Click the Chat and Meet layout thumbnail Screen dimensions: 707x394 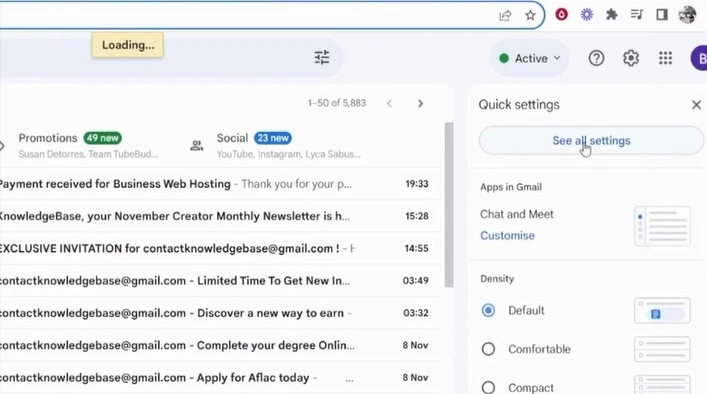(662, 226)
